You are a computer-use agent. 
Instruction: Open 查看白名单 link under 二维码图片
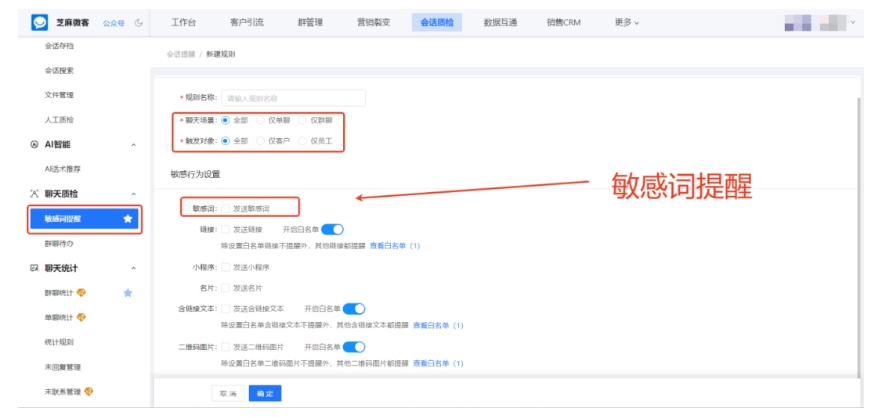click(438, 363)
